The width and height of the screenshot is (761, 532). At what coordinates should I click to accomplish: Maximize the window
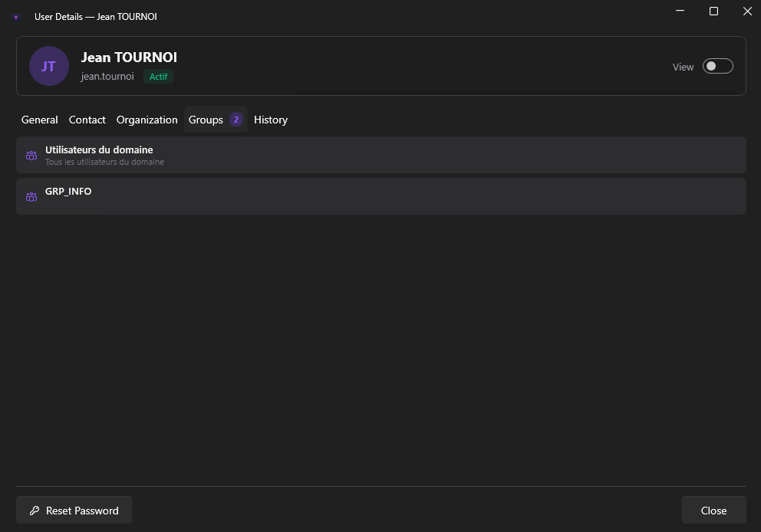(713, 11)
